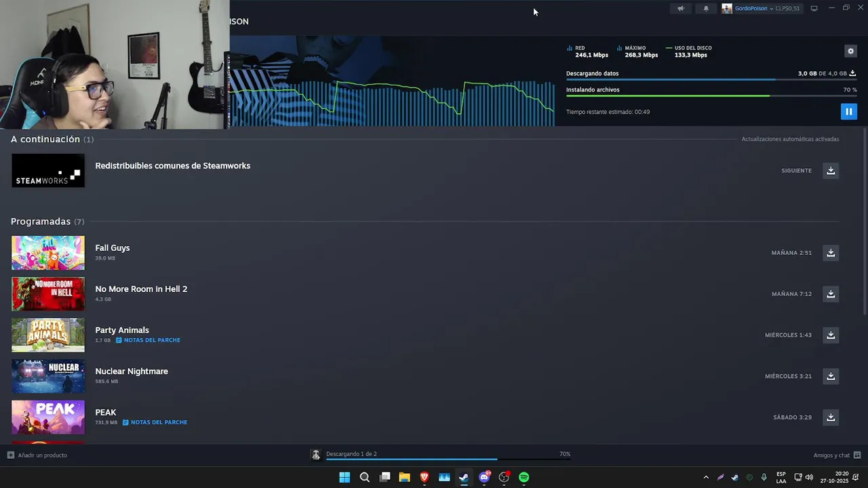The image size is (868, 488).
Task: Open OBS Studio from taskbar
Action: 504,477
